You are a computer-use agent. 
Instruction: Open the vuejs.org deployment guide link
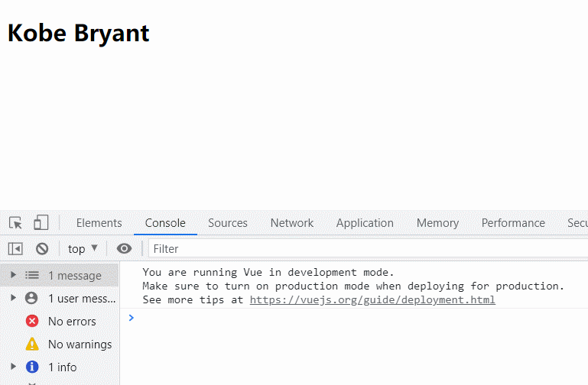(x=372, y=299)
